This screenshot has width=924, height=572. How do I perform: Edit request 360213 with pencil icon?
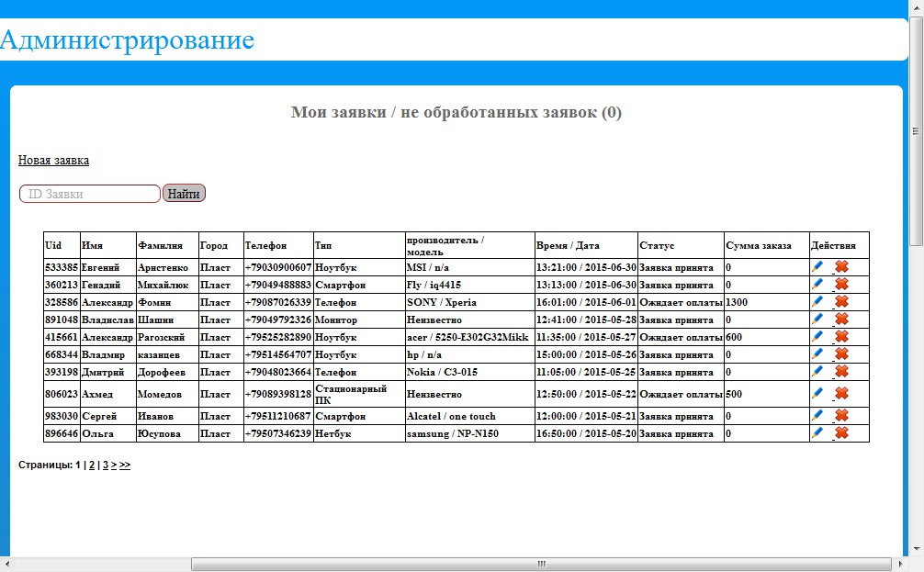[817, 284]
